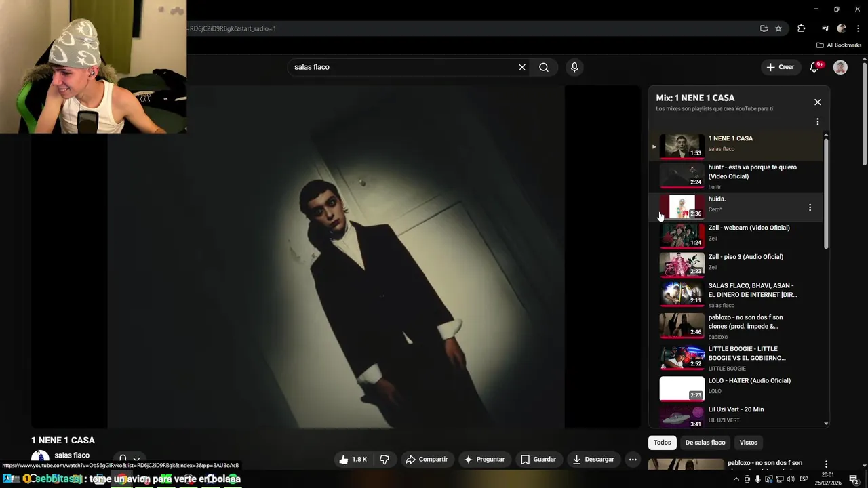Open the Chrome three-dot menu

pyautogui.click(x=858, y=28)
